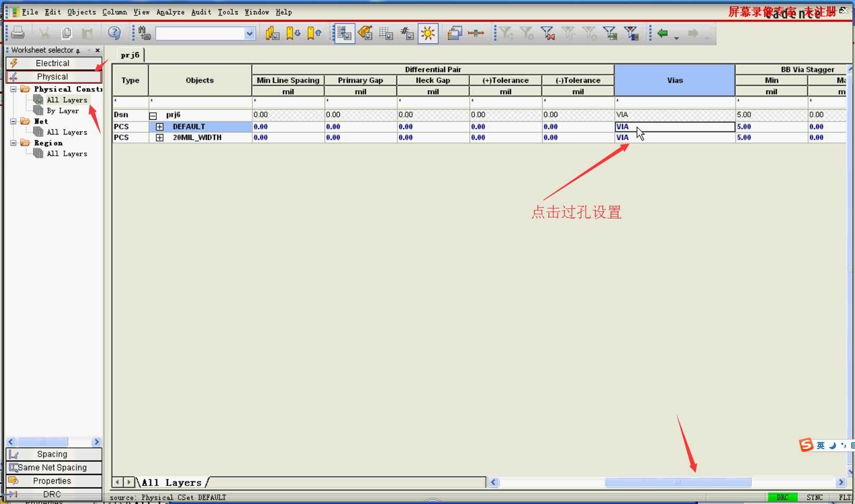The width and height of the screenshot is (855, 504).
Task: Click the sheet tab scroll-left arrow
Action: click(x=118, y=482)
